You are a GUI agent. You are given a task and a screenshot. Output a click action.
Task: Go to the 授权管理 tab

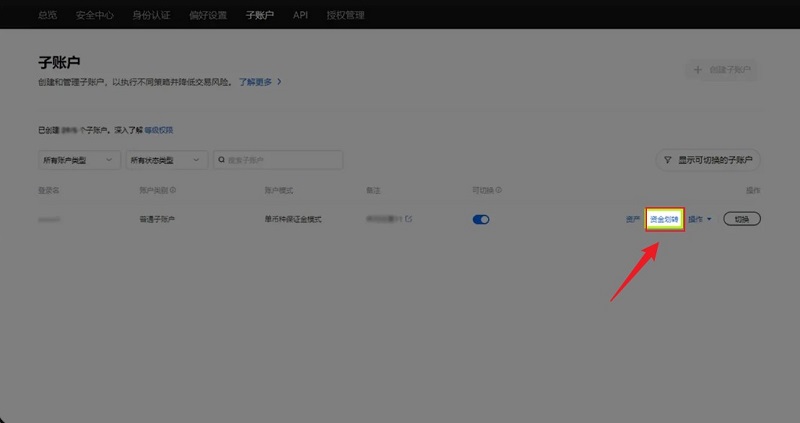pyautogui.click(x=344, y=15)
